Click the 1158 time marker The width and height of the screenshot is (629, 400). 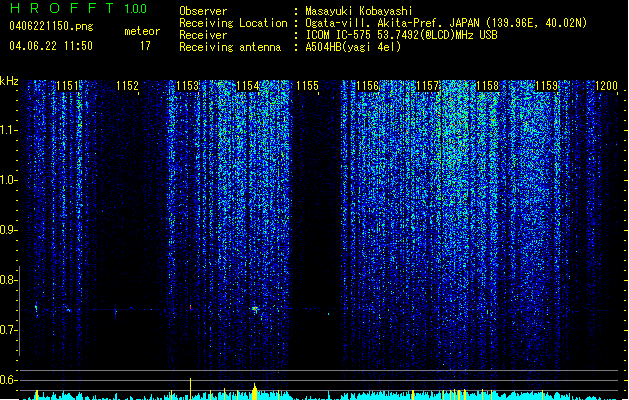(487, 85)
